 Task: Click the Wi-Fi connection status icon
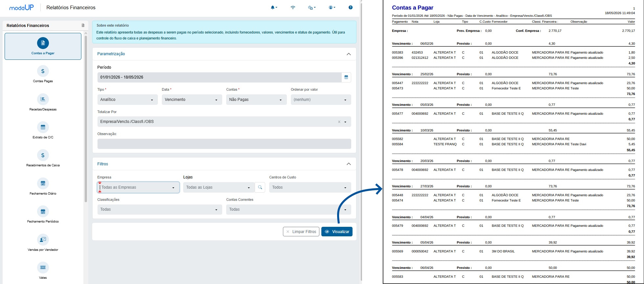[293, 7]
